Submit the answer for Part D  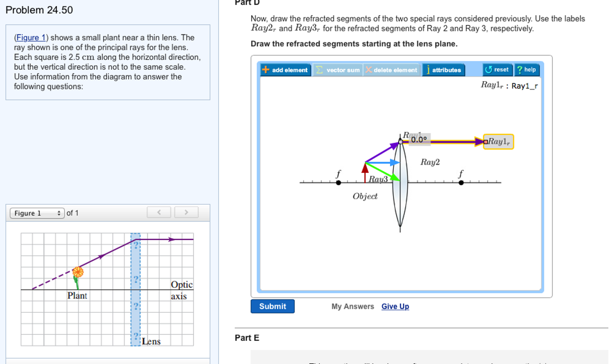coord(272,306)
